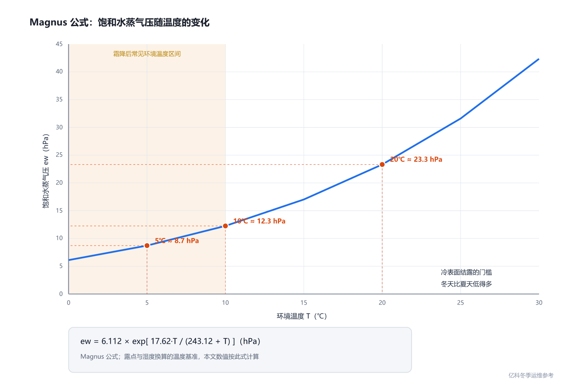
Task: Click the 20℃ data point marker
Action: point(382,165)
